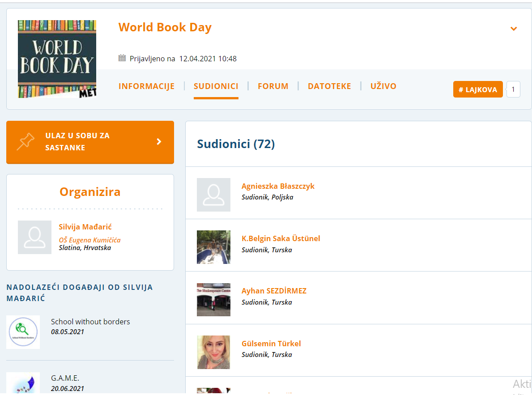The height and width of the screenshot is (395, 532).
Task: Open the School without borders event
Action: (90, 321)
